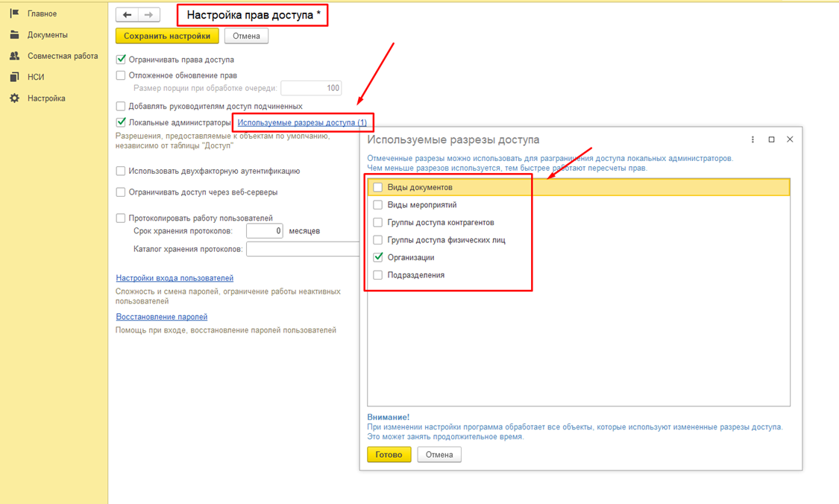Check the Подразделения checkbox

coord(378,275)
